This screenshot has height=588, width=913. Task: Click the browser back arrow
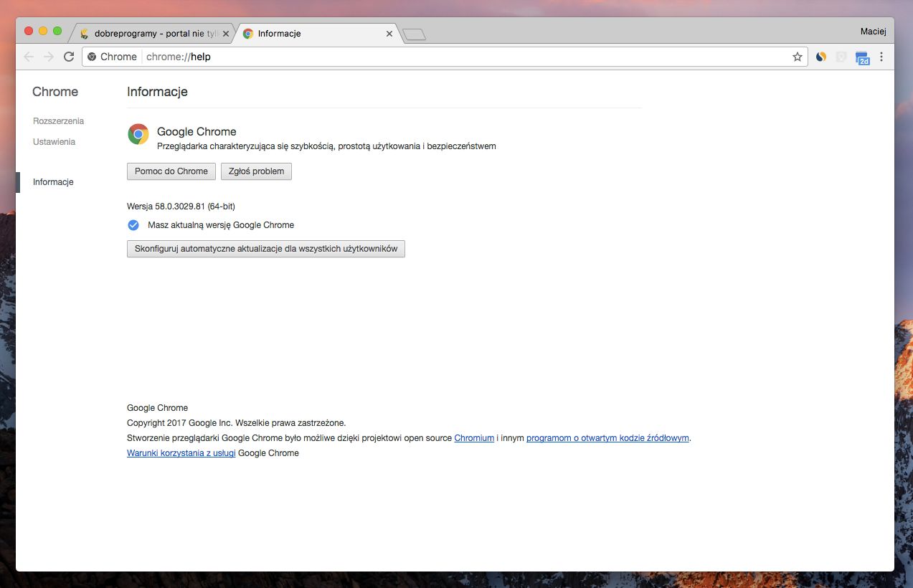coord(29,57)
